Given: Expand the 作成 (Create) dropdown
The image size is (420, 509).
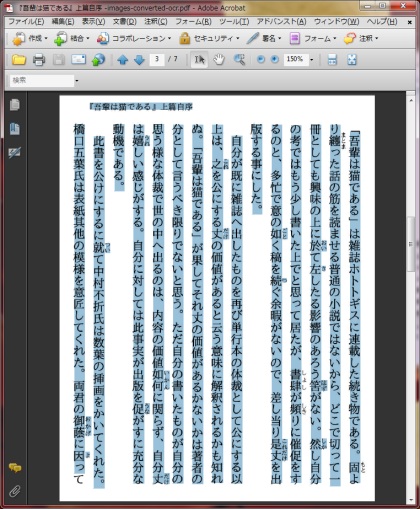Looking at the screenshot, I should (46, 39).
